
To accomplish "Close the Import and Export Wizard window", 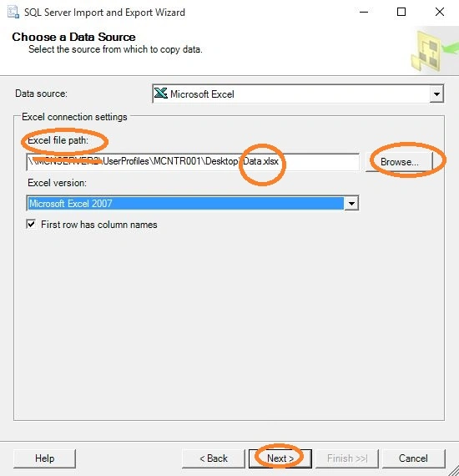I will point(440,13).
